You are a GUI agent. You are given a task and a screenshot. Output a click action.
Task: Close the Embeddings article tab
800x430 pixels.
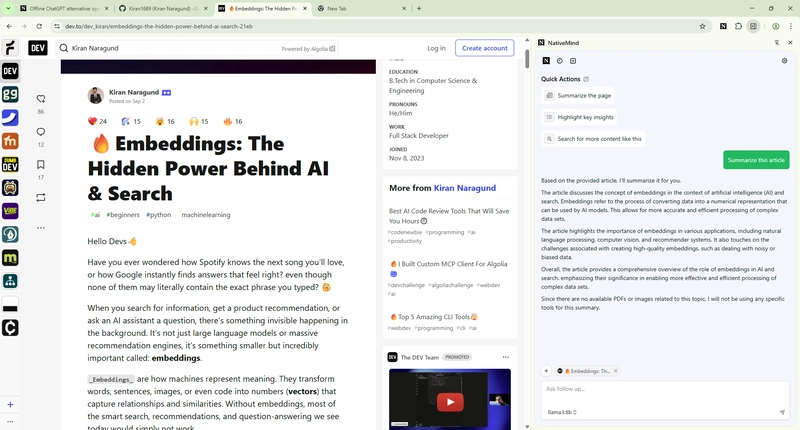(305, 8)
